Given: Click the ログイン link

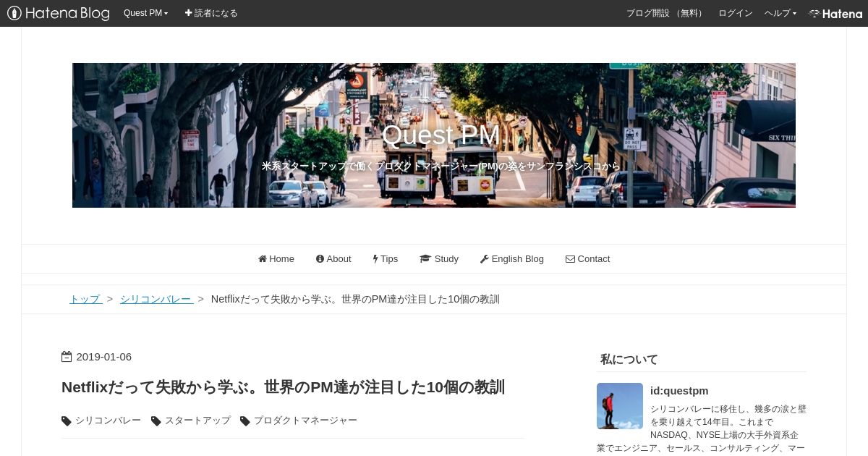Looking at the screenshot, I should [735, 13].
